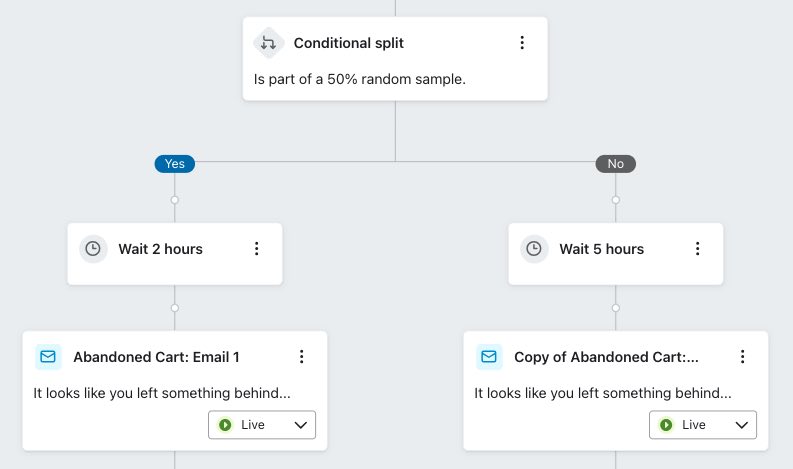Click connector node above Wait 2 hours
Screen dimensions: 793x469
point(174,200)
